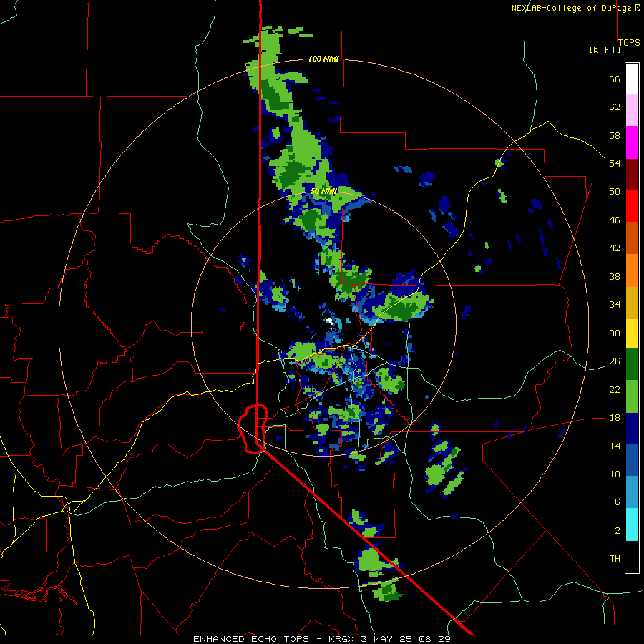Screen dimensions: 644x644
Task: Select the dark red legend swatch
Action: pyautogui.click(x=632, y=174)
